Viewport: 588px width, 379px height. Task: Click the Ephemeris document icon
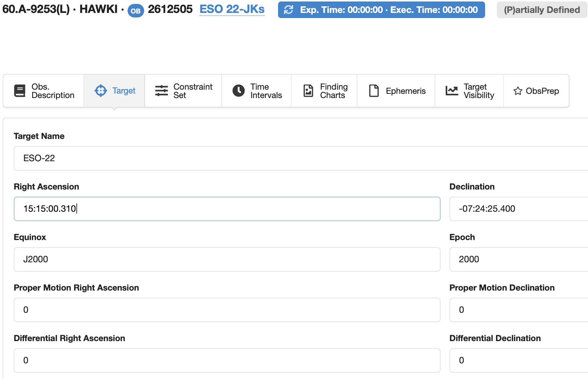click(x=374, y=91)
